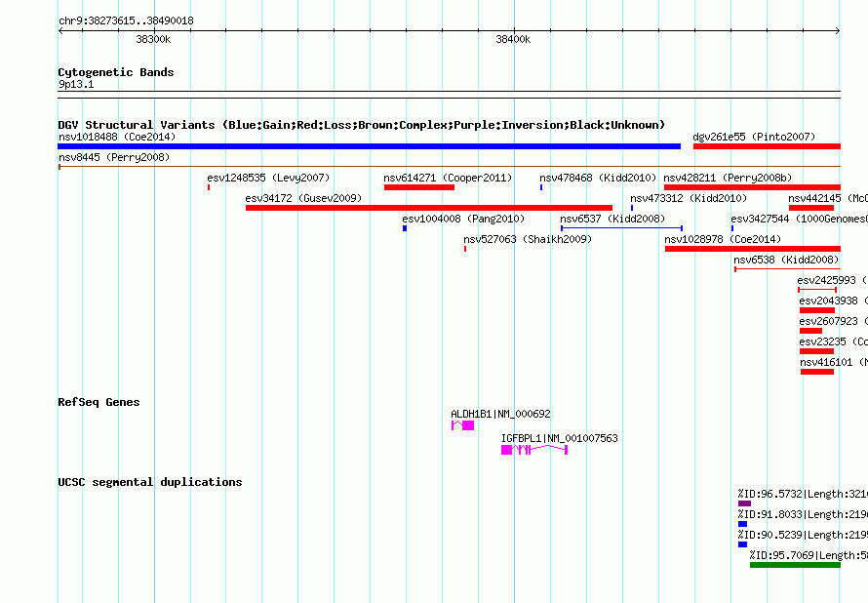
Task: Click the 9p13.1 cytogenetic band label
Action: (x=76, y=84)
